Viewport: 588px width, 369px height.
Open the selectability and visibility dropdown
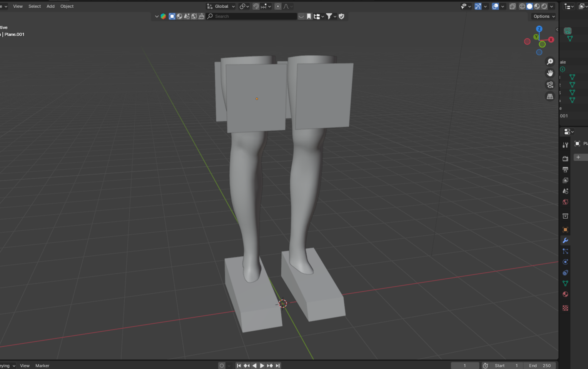[466, 6]
